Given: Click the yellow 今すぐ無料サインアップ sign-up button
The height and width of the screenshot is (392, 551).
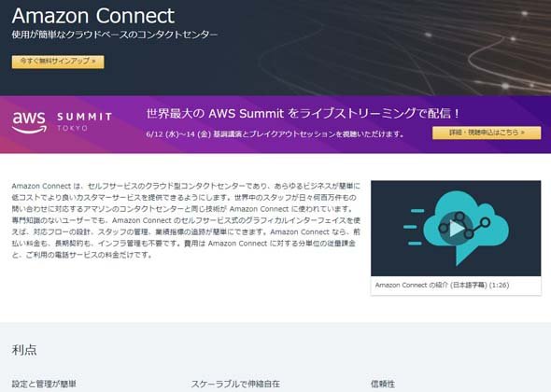Looking at the screenshot, I should coord(58,62).
